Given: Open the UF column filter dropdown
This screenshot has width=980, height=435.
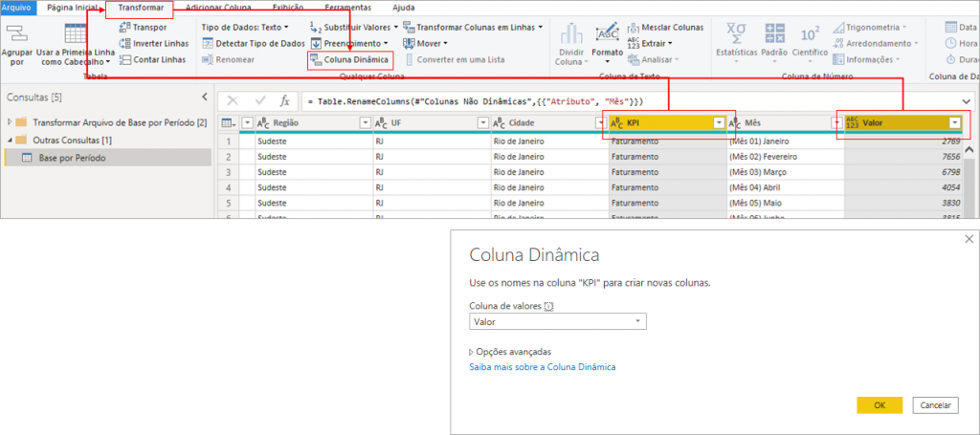Looking at the screenshot, I should point(482,123).
